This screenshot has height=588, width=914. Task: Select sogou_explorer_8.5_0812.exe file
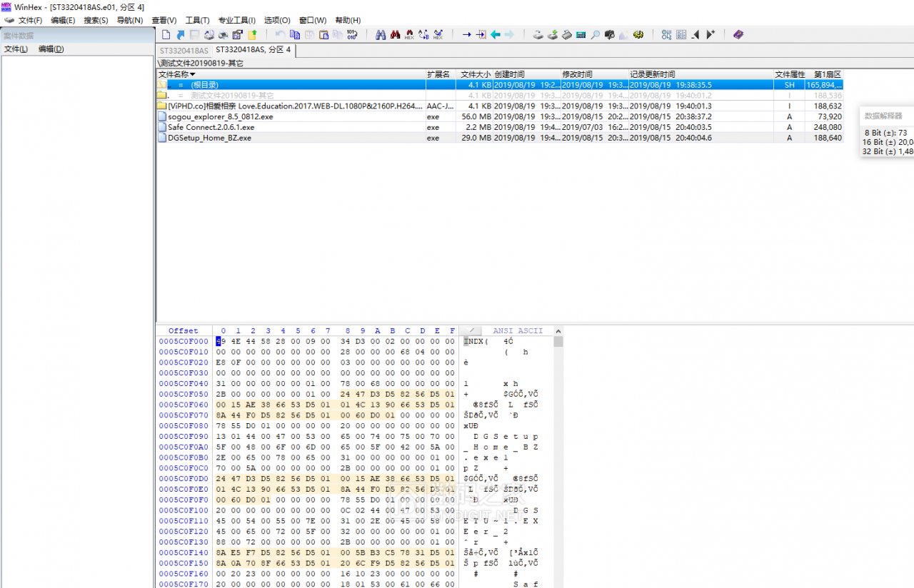(x=500, y=116)
